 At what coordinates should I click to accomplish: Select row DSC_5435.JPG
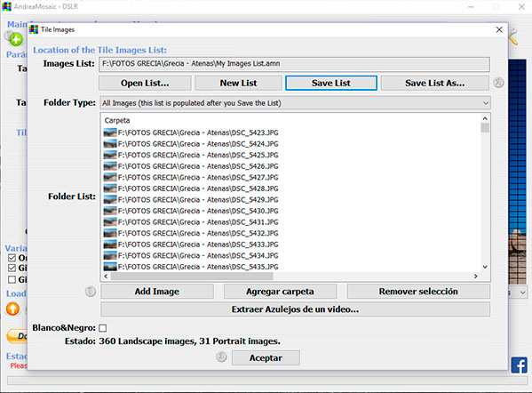coord(191,267)
